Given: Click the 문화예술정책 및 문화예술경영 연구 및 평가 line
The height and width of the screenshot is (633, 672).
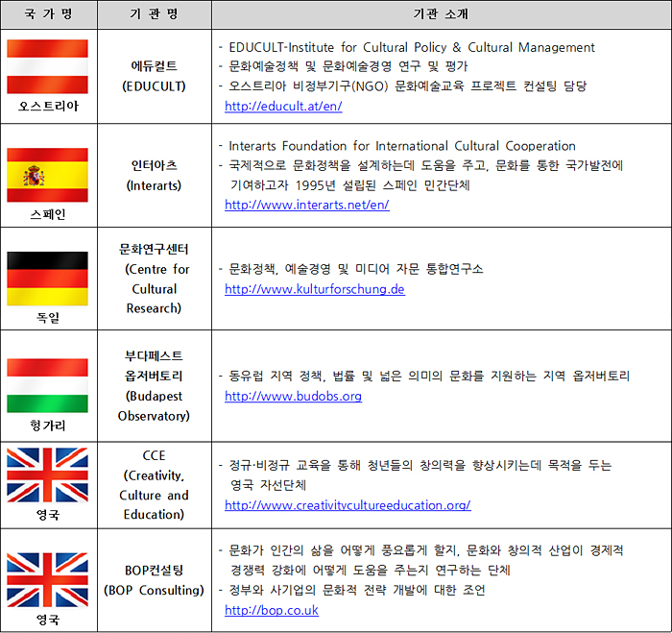Looking at the screenshot, I should pyautogui.click(x=348, y=66).
